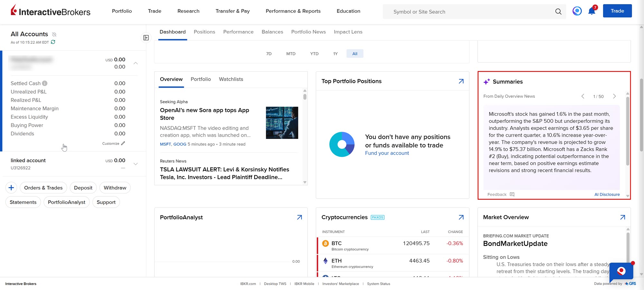This screenshot has width=644, height=290.
Task: Type in Symbol or Site Search field
Action: coord(467,12)
